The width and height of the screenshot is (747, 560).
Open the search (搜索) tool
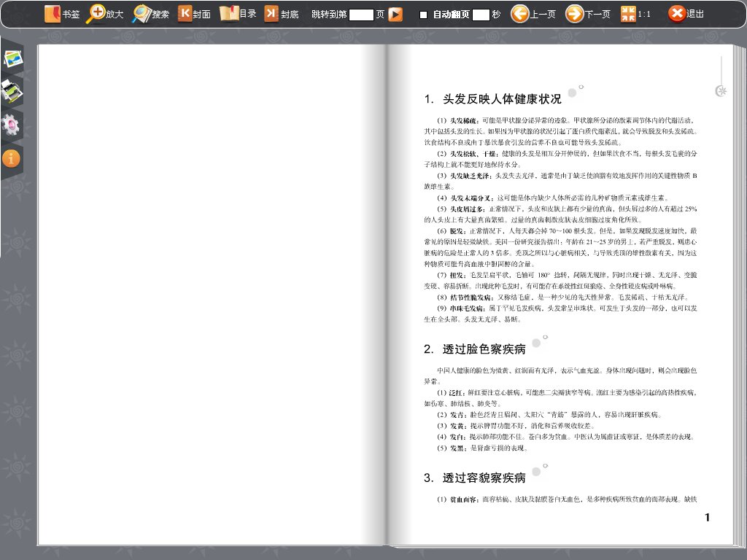point(150,15)
